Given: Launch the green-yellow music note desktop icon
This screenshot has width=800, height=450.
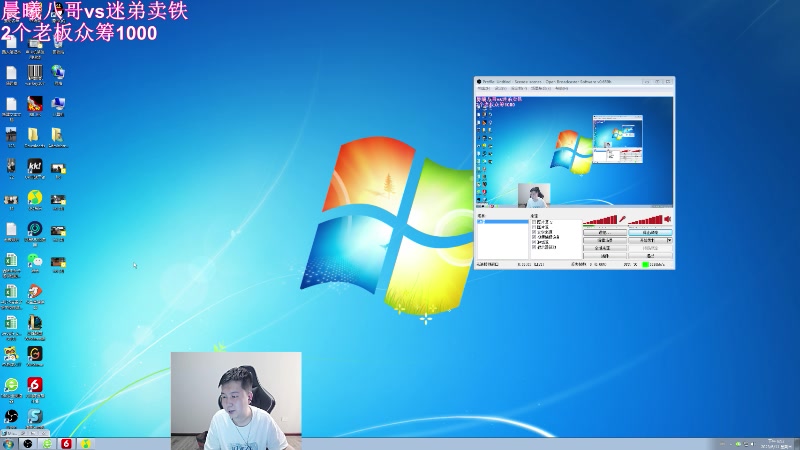Looking at the screenshot, I should pyautogui.click(x=35, y=198).
